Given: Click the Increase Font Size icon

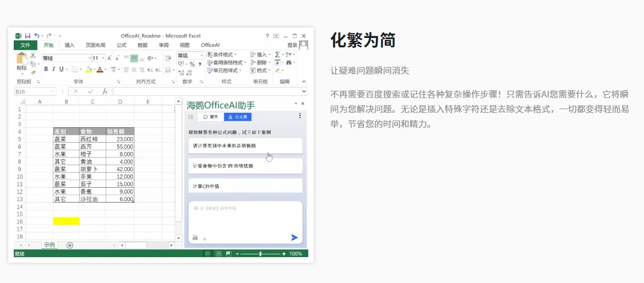Looking at the screenshot, I should [x=110, y=58].
